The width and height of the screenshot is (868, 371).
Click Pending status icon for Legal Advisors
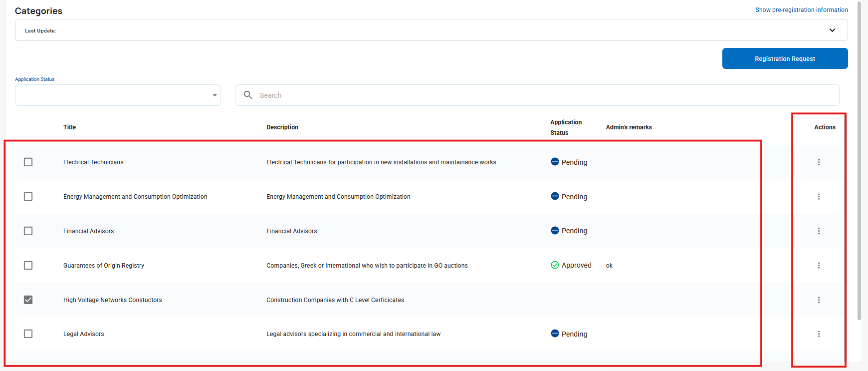point(555,334)
